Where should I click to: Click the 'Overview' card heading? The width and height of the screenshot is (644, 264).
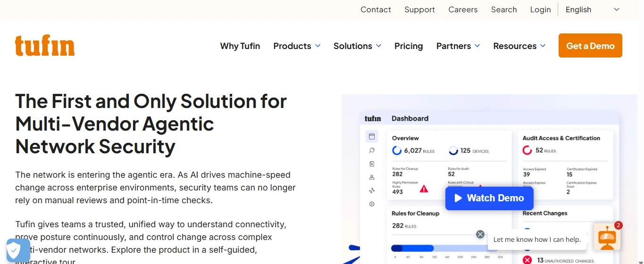point(405,138)
